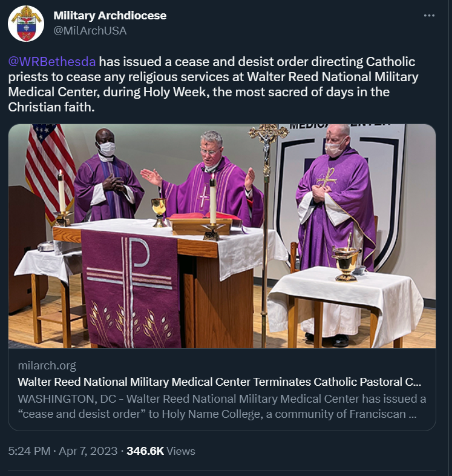Viewport: 452px width, 476px height.
Task: Open the @MilArchUSA handle link
Action: (x=90, y=31)
